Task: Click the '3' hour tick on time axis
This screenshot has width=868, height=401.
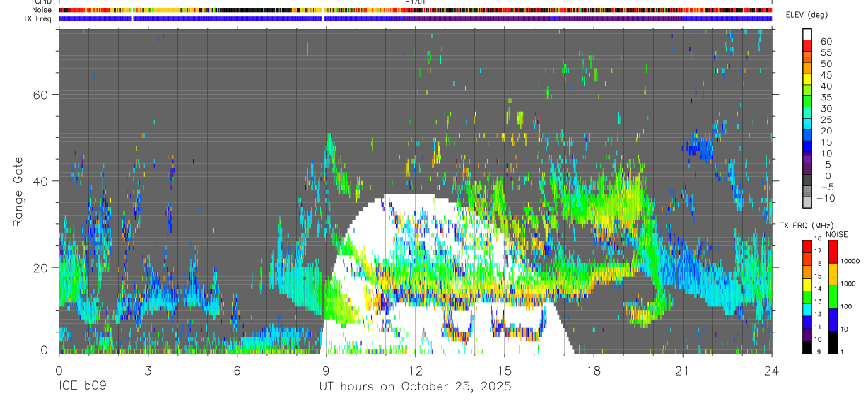Action: pos(148,370)
